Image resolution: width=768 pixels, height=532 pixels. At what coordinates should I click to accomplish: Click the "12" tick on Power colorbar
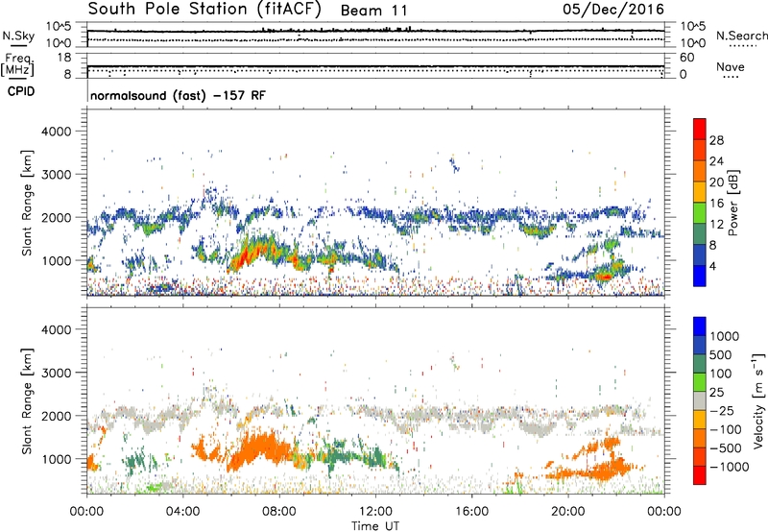[x=716, y=225]
